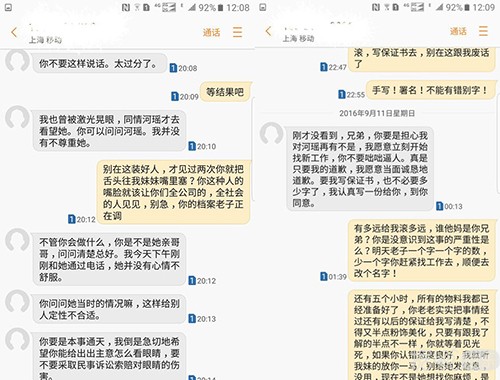The width and height of the screenshot is (500, 380).
Task: Select the 有多远给我滚多远 message bubble
Action: 422,251
